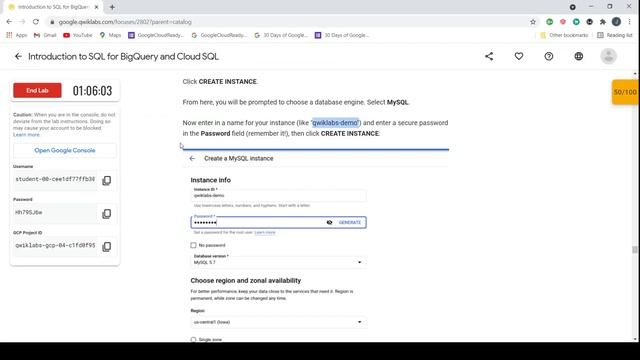Viewport: 640px width, 360px height.
Task: Open the first GoogleCloudReady bookmark
Action: [156, 35]
